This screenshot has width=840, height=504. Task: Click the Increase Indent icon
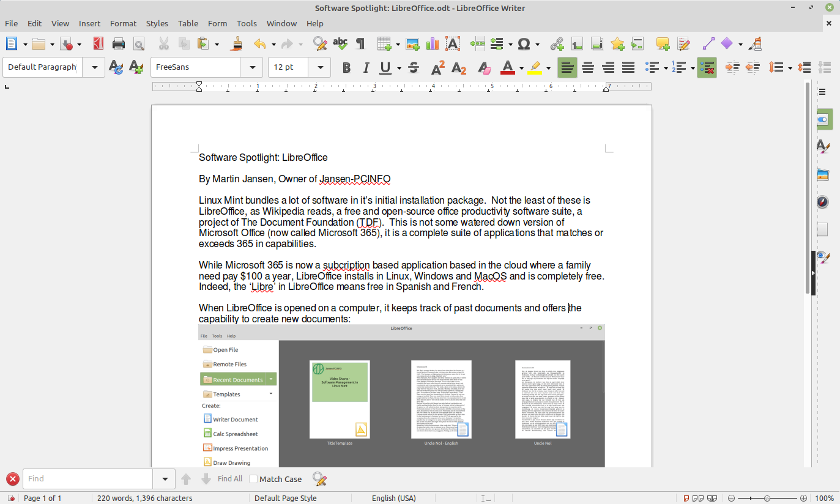coord(732,67)
